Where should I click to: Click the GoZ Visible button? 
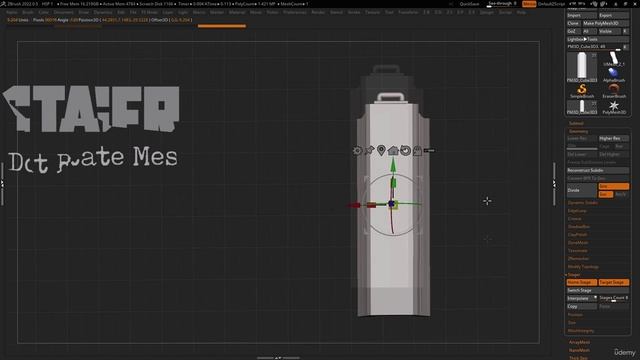point(609,31)
